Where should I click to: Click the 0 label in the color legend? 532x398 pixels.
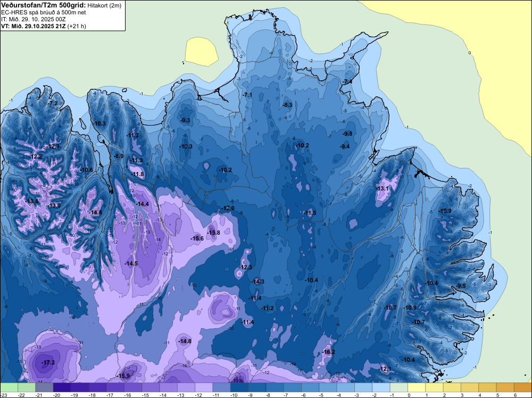[x=409, y=395]
